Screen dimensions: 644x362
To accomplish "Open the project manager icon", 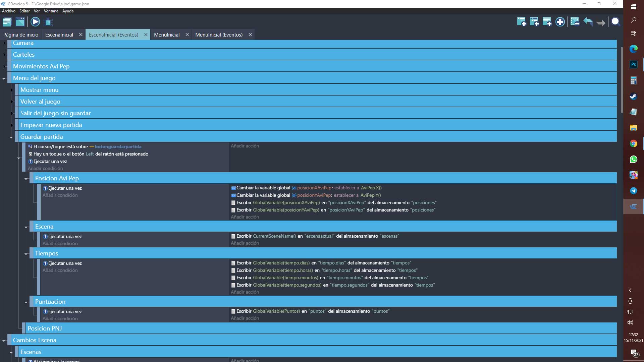I will click(7, 22).
